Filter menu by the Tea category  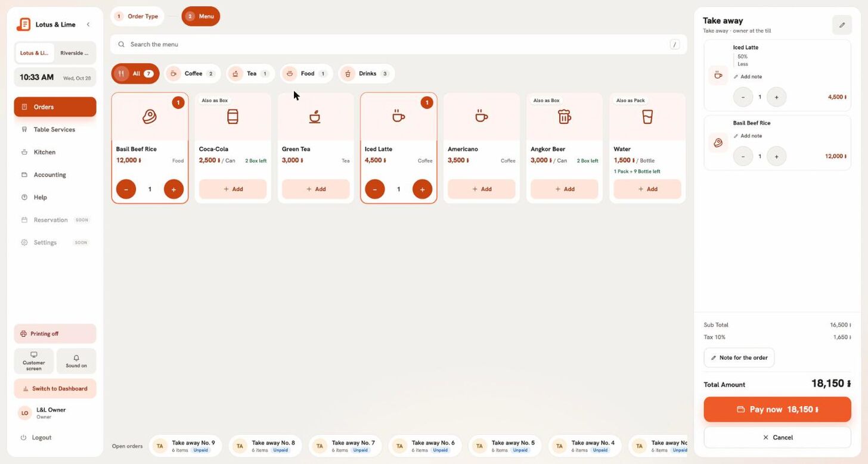pos(250,73)
